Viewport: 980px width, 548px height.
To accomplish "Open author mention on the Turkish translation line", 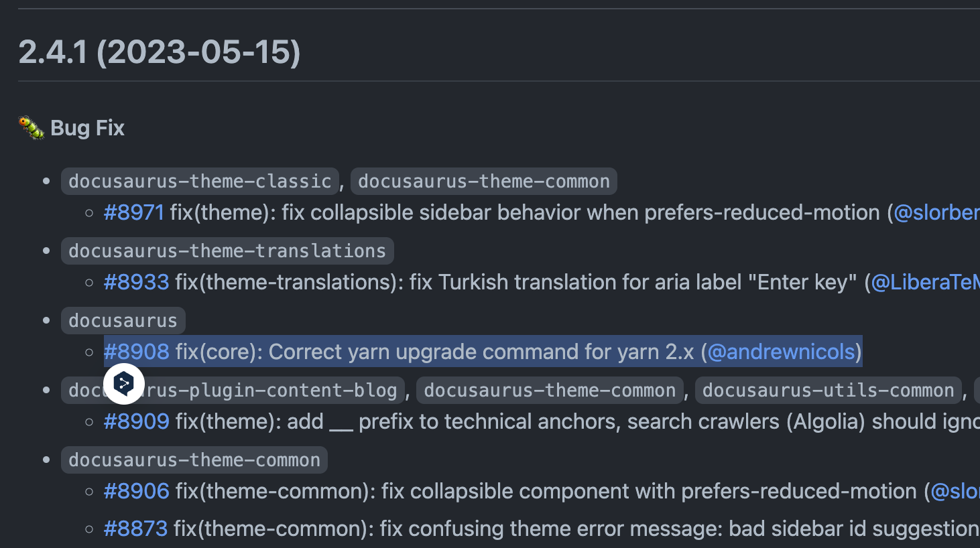I will pos(925,282).
